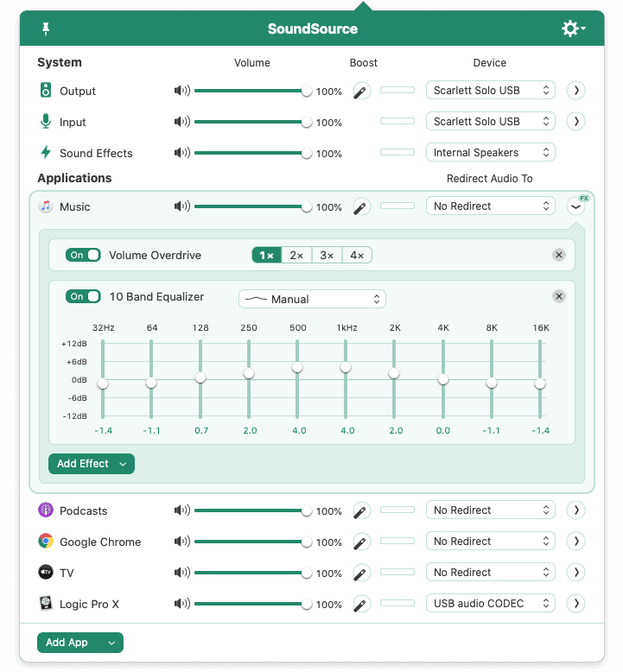Click the pin icon in header
The image size is (623, 672).
tap(46, 29)
